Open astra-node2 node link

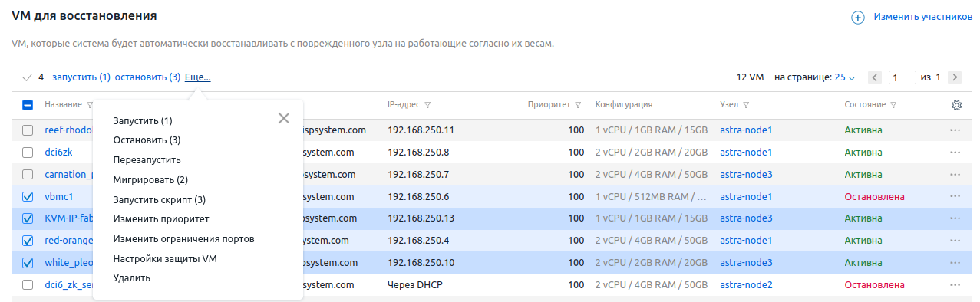point(746,285)
